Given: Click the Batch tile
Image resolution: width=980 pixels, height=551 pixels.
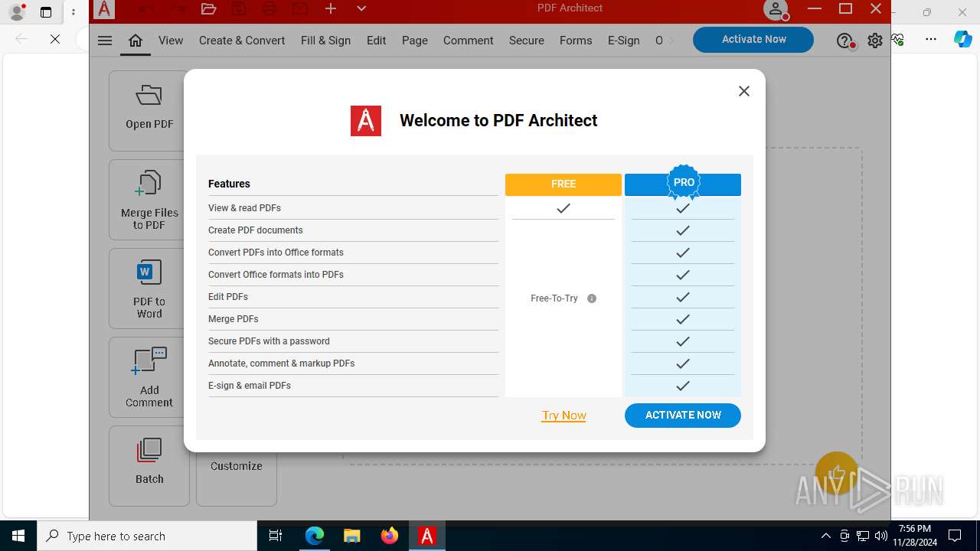Looking at the screenshot, I should (x=149, y=465).
